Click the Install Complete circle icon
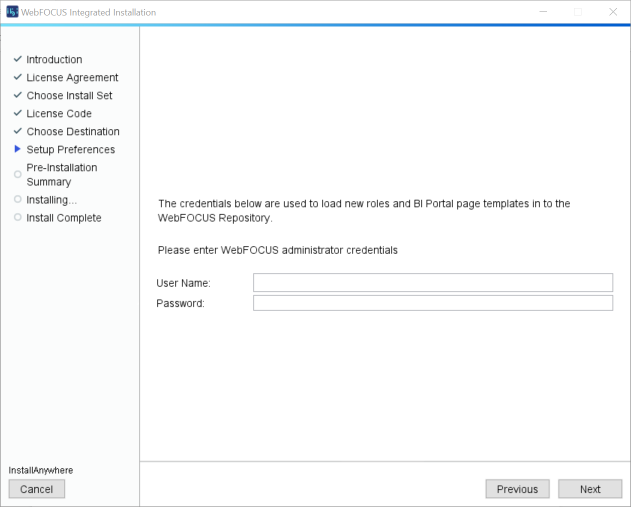The height and width of the screenshot is (507, 631). point(18,218)
